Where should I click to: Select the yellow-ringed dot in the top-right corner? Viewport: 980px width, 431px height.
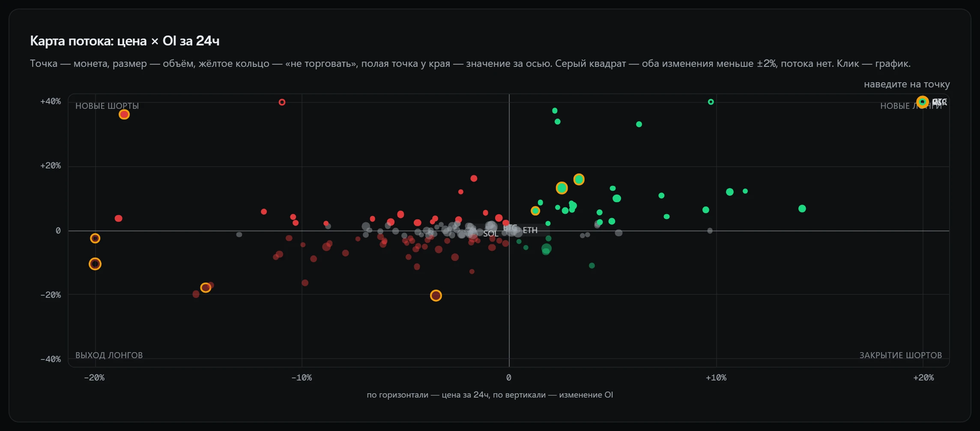pyautogui.click(x=923, y=102)
